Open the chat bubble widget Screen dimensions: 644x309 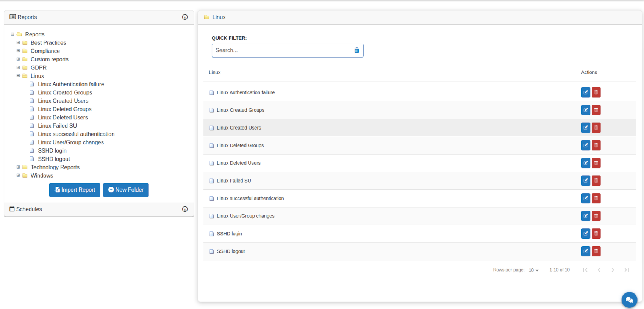[629, 300]
